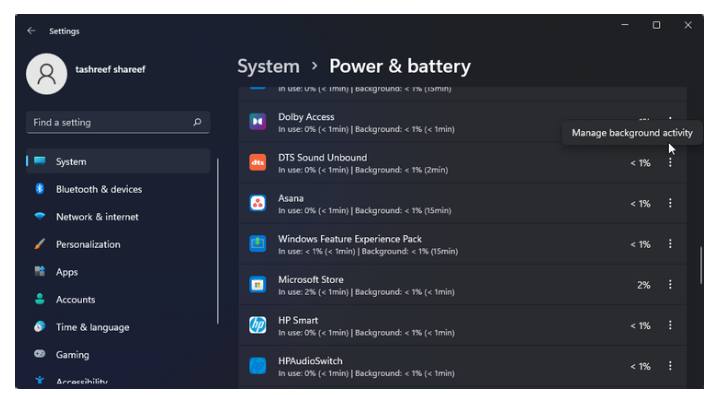Click the Dolby Access app icon
The width and height of the screenshot is (713, 395).
[257, 122]
